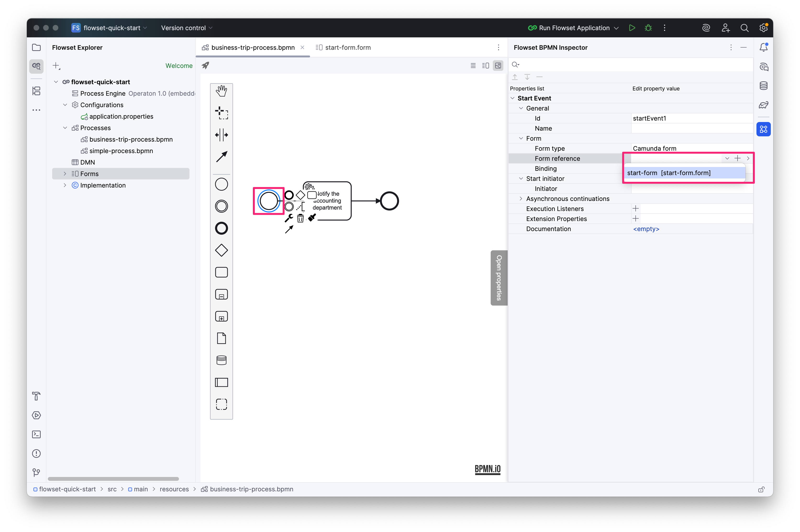Click the trash icon beside start event

click(300, 218)
